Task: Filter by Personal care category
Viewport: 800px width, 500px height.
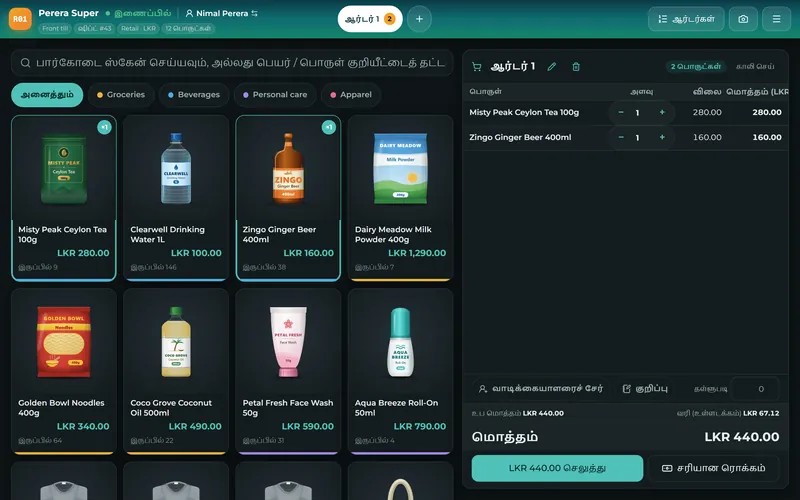Action: (x=275, y=95)
